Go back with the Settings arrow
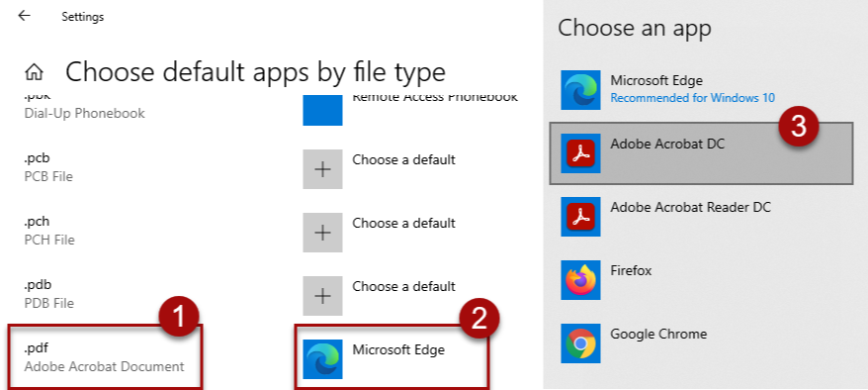The height and width of the screenshot is (390, 868). coord(24,16)
